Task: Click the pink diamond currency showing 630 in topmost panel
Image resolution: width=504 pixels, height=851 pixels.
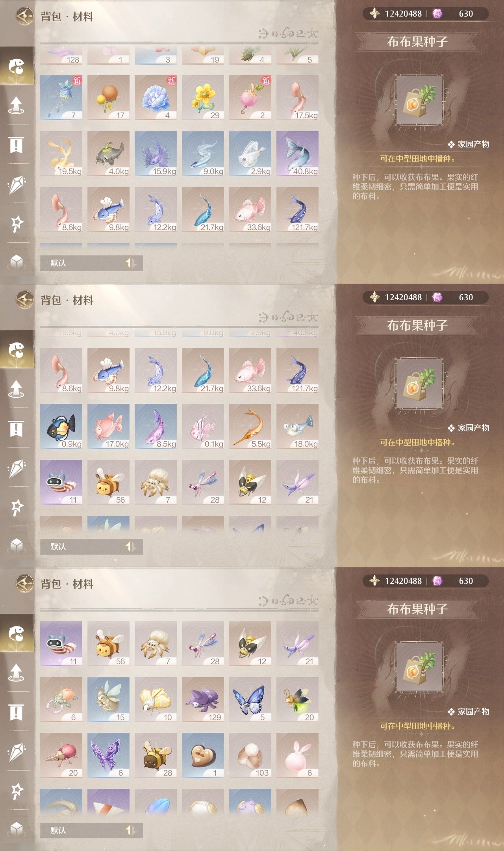Action: [x=454, y=14]
